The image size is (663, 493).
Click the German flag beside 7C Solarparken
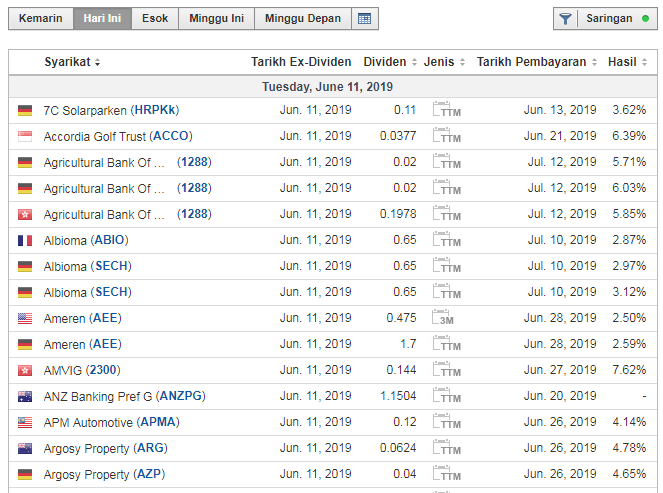point(25,111)
